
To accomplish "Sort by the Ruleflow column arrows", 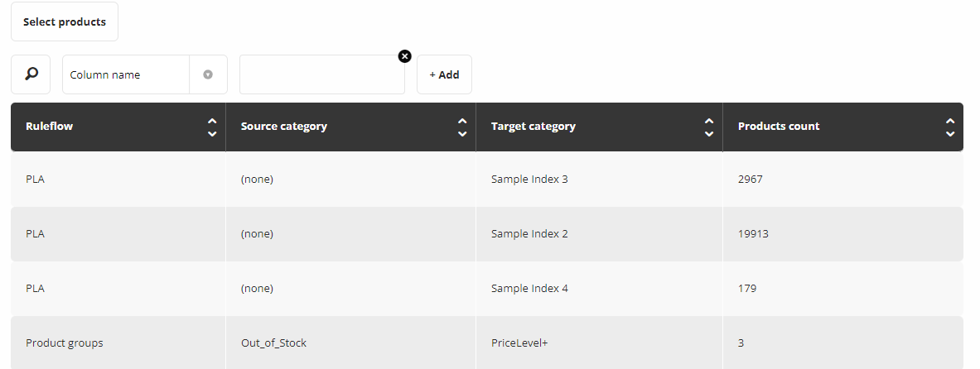I will [x=212, y=127].
